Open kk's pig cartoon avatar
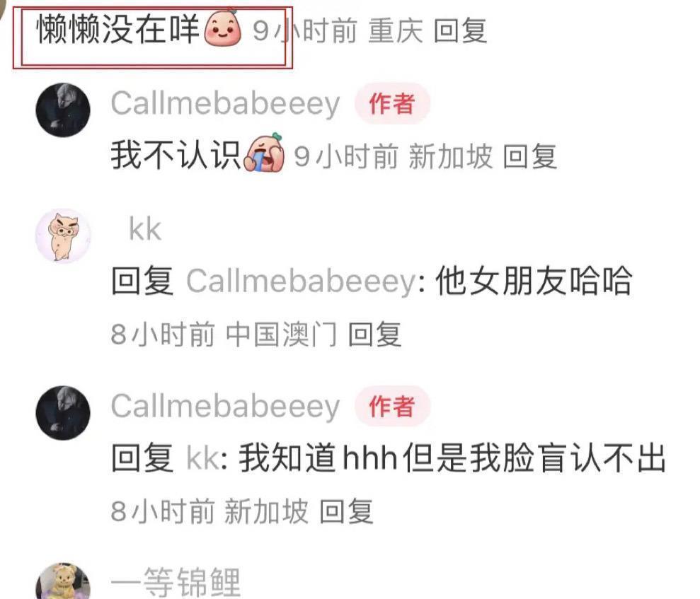Image resolution: width=700 pixels, height=599 pixels. coord(63,235)
